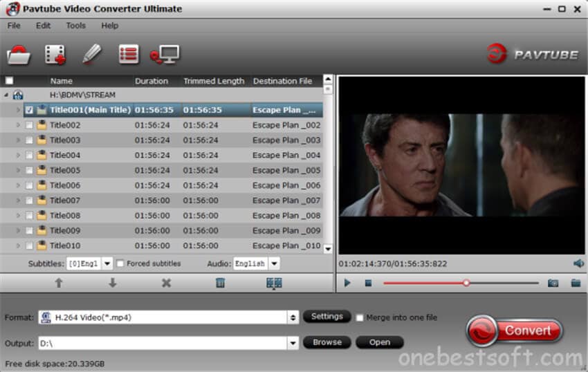Click the Settings button
The width and height of the screenshot is (588, 372).
click(327, 317)
